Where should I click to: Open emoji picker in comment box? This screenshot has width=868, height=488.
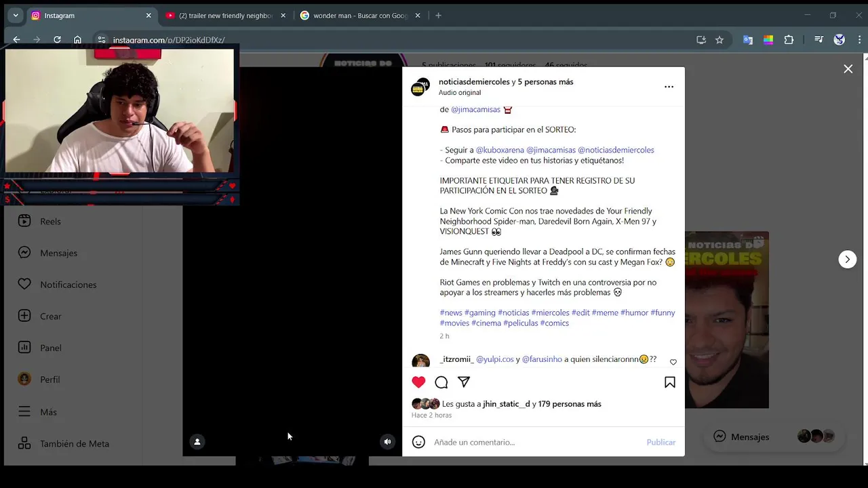(x=418, y=442)
